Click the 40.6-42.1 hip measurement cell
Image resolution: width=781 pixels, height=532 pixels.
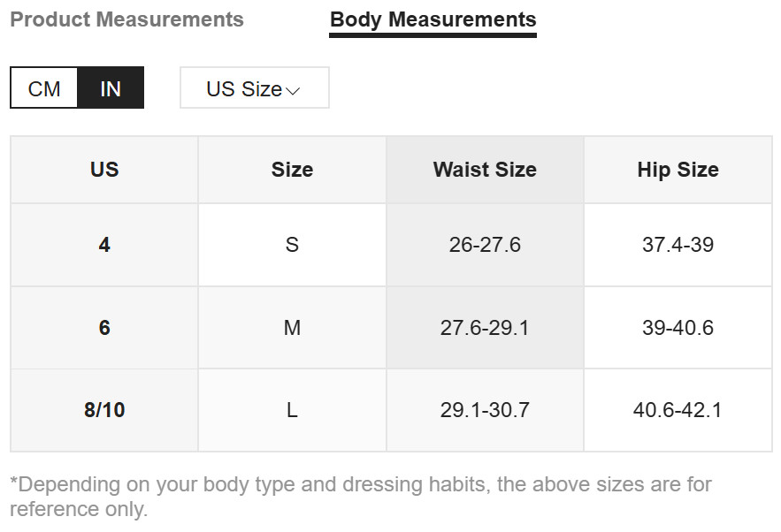pyautogui.click(x=678, y=410)
